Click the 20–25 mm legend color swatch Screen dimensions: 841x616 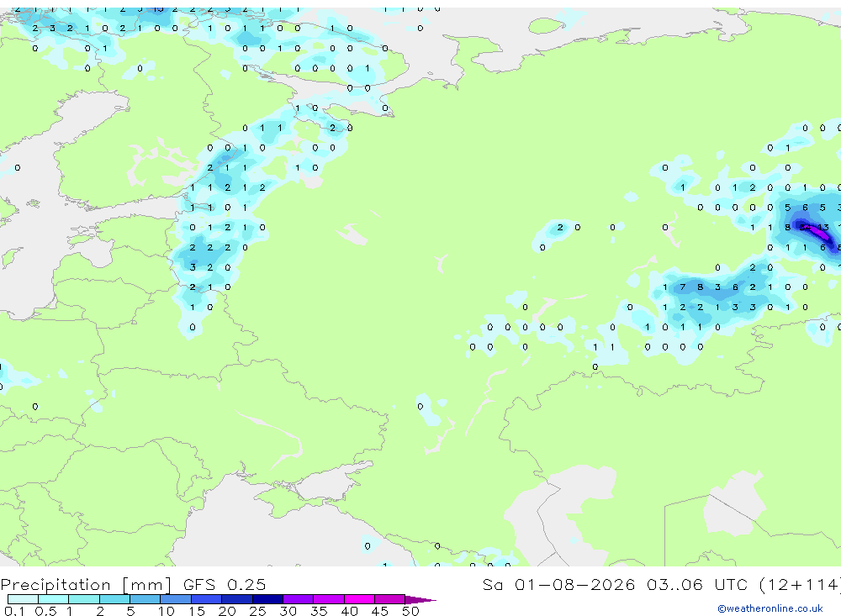point(237,599)
